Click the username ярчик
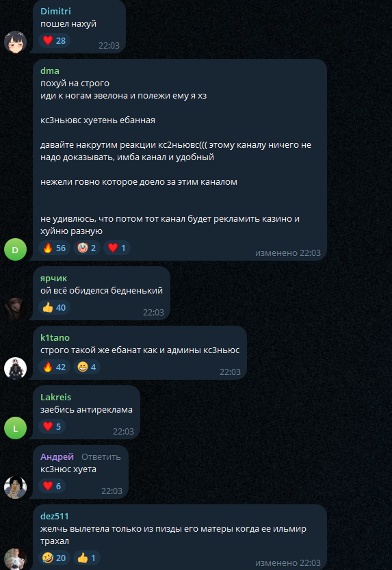This screenshot has height=570, width=392. click(x=53, y=278)
